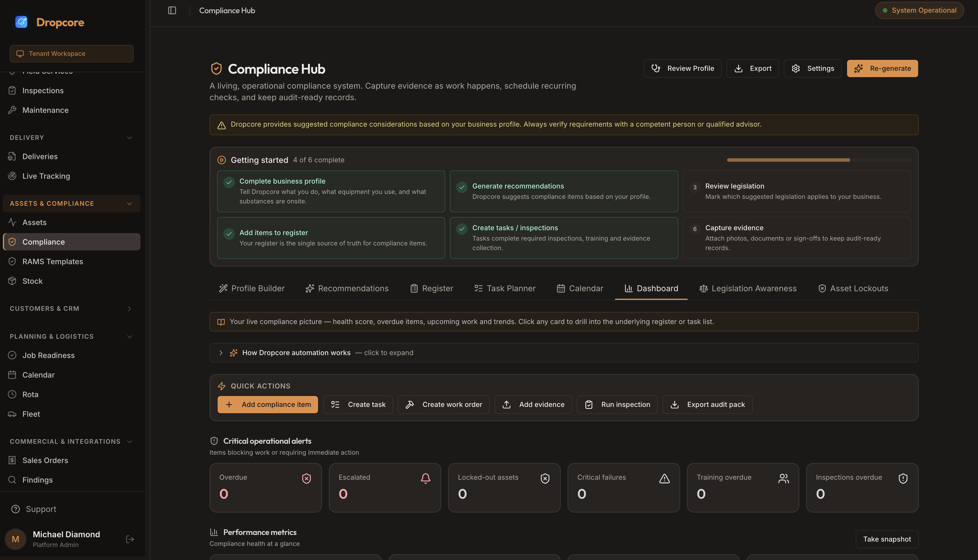Screen dimensions: 978x560
Task: Open Stock in the sidebar
Action: click(x=72, y=281)
